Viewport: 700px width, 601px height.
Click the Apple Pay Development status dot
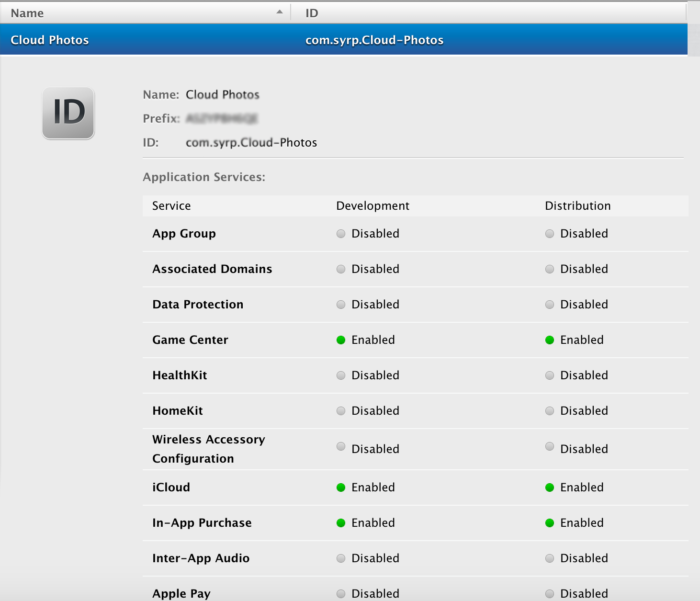341,594
